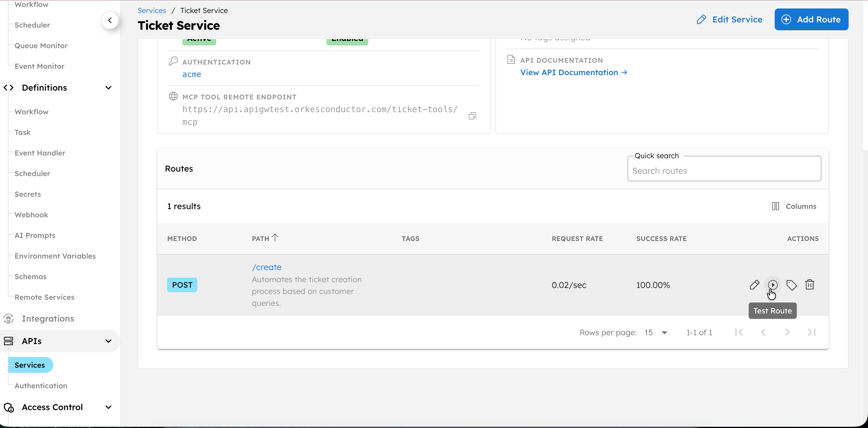The width and height of the screenshot is (868, 428).
Task: Click the pencil edit route icon
Action: [x=754, y=285]
